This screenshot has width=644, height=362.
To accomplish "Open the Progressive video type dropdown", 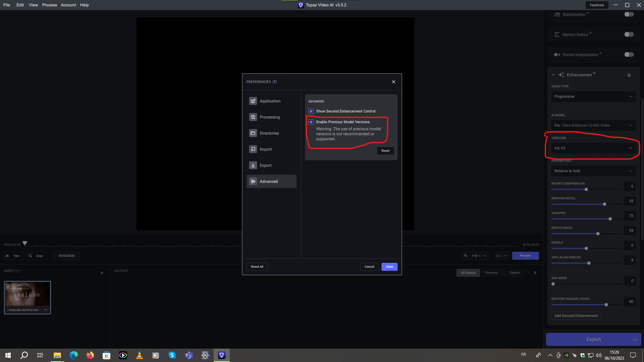I will pos(593,97).
